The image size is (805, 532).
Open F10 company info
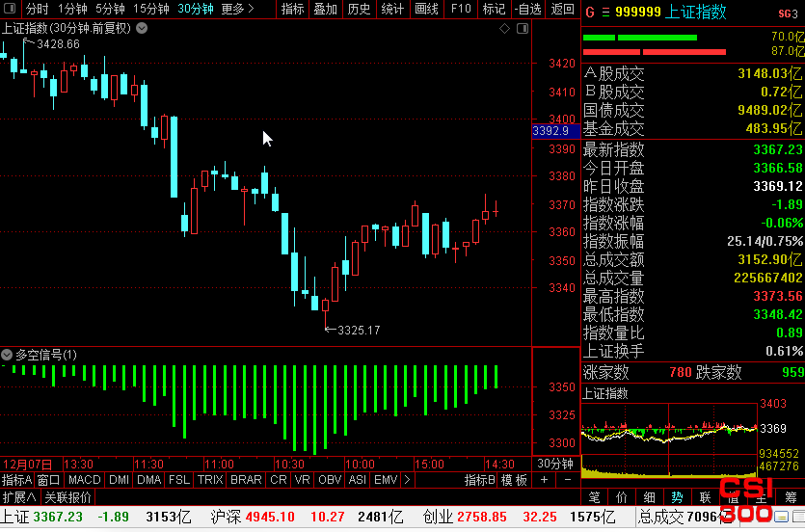(x=461, y=9)
